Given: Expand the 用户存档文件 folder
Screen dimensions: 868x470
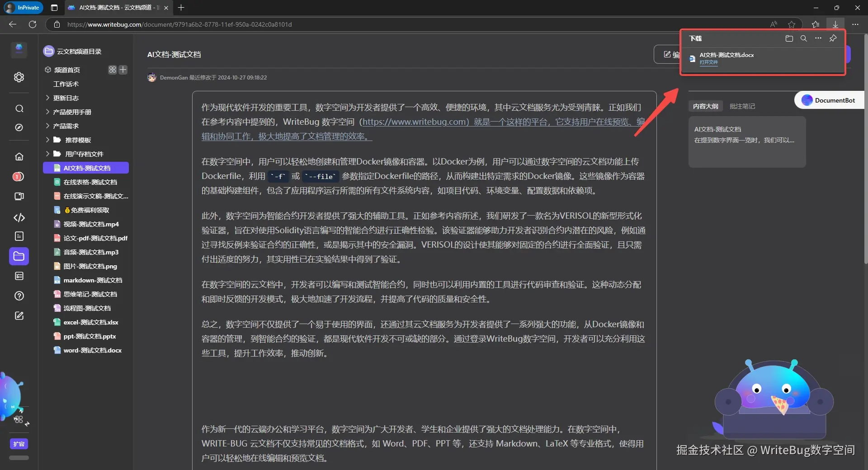Looking at the screenshot, I should pos(47,154).
